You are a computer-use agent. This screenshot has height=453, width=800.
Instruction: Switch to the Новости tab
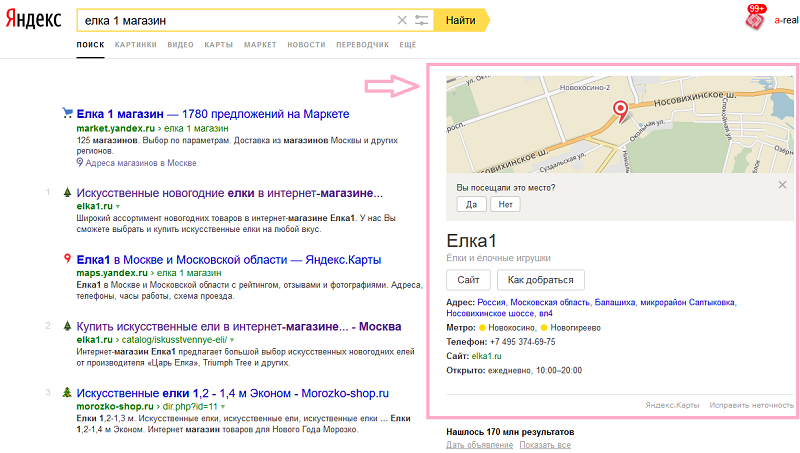(x=306, y=45)
